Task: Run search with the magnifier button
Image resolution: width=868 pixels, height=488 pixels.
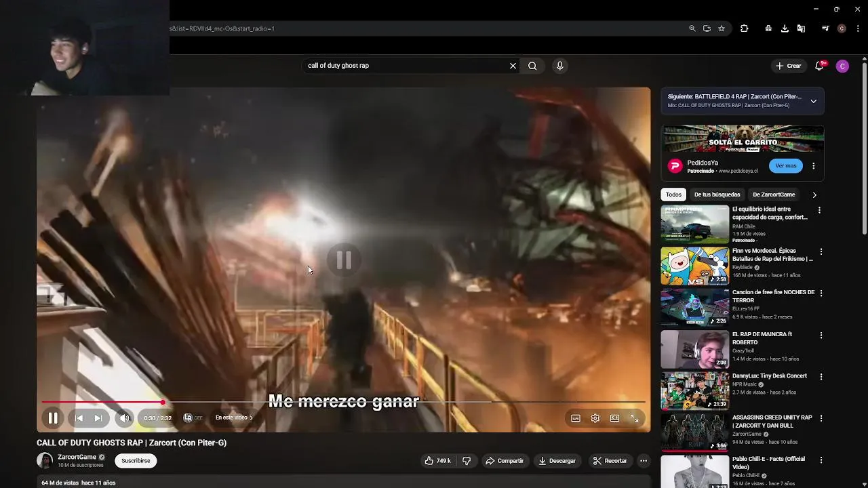Action: pos(532,66)
